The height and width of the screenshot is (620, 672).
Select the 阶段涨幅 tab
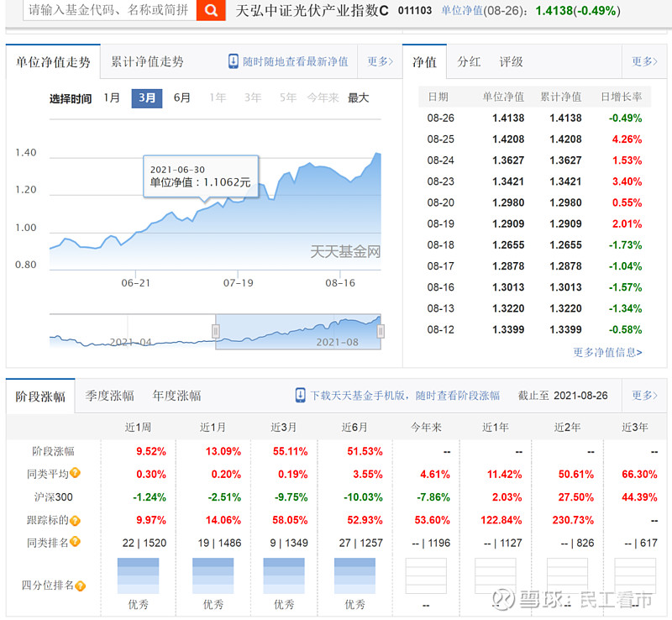point(40,397)
